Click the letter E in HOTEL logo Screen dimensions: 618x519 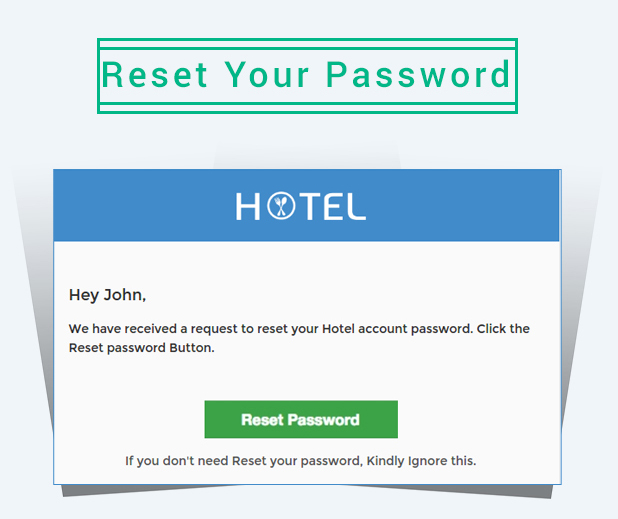click(x=332, y=206)
